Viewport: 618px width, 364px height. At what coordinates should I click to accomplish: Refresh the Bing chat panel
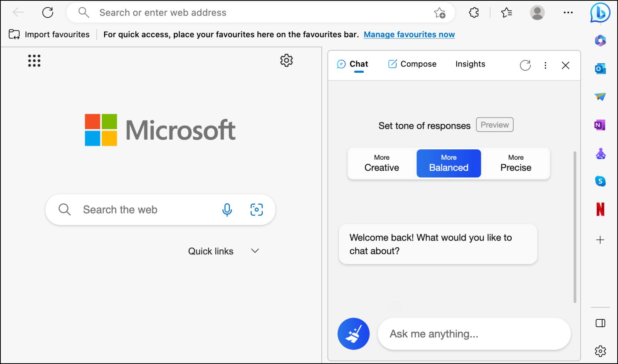pyautogui.click(x=525, y=65)
